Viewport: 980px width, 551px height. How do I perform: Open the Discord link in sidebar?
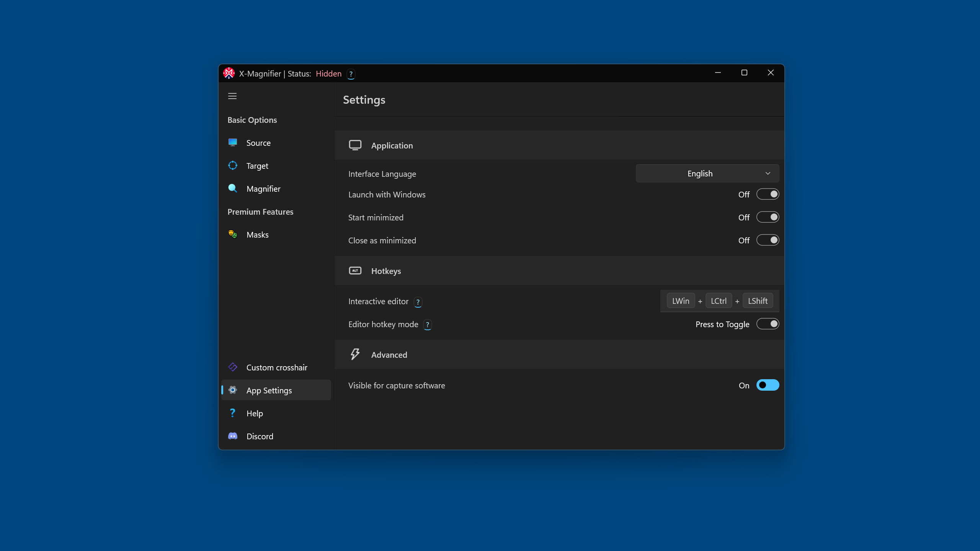pyautogui.click(x=260, y=436)
